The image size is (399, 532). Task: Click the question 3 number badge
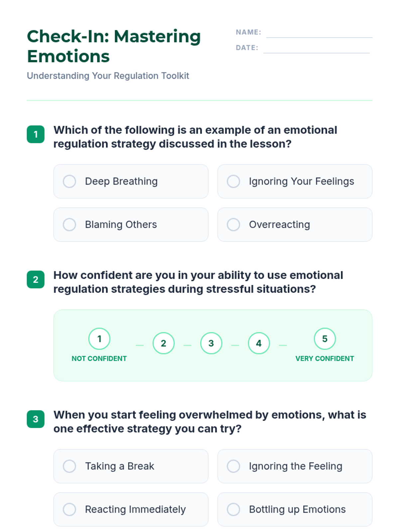coord(36,419)
